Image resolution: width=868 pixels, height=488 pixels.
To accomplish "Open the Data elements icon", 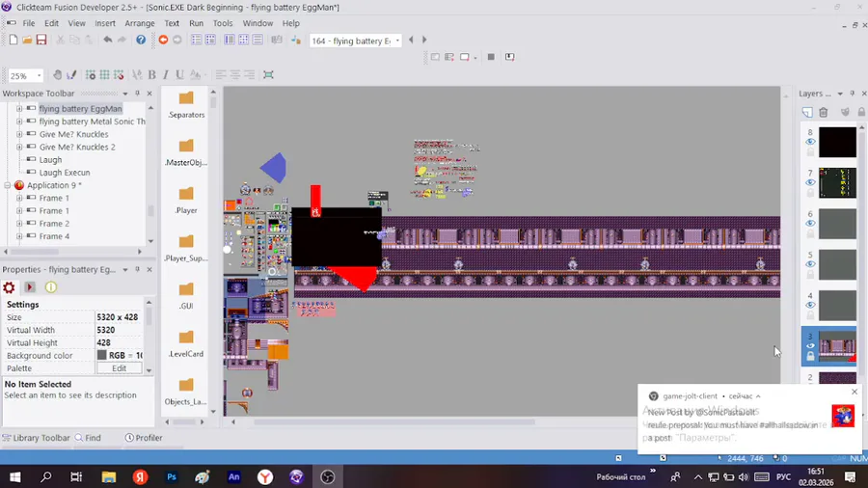I will coord(276,40).
